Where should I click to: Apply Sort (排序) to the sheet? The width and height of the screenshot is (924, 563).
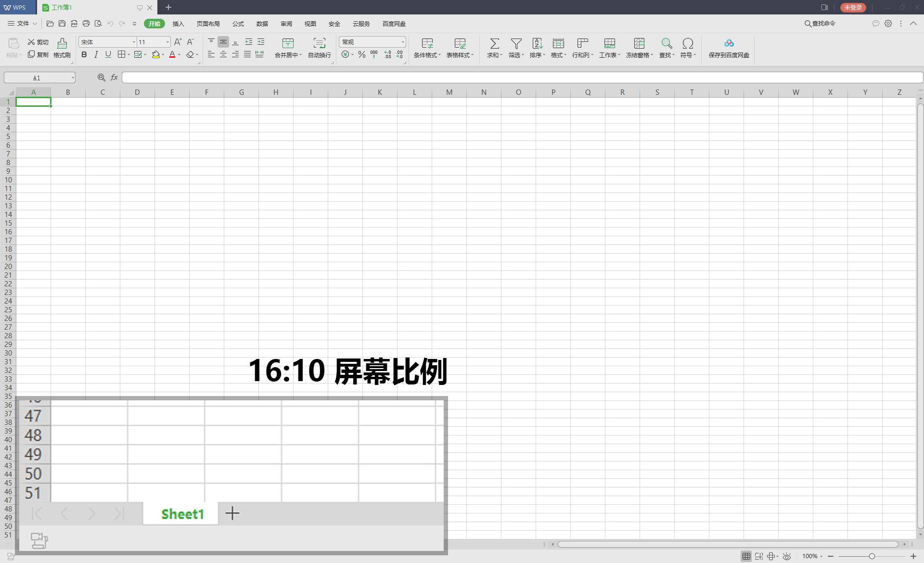pos(538,48)
